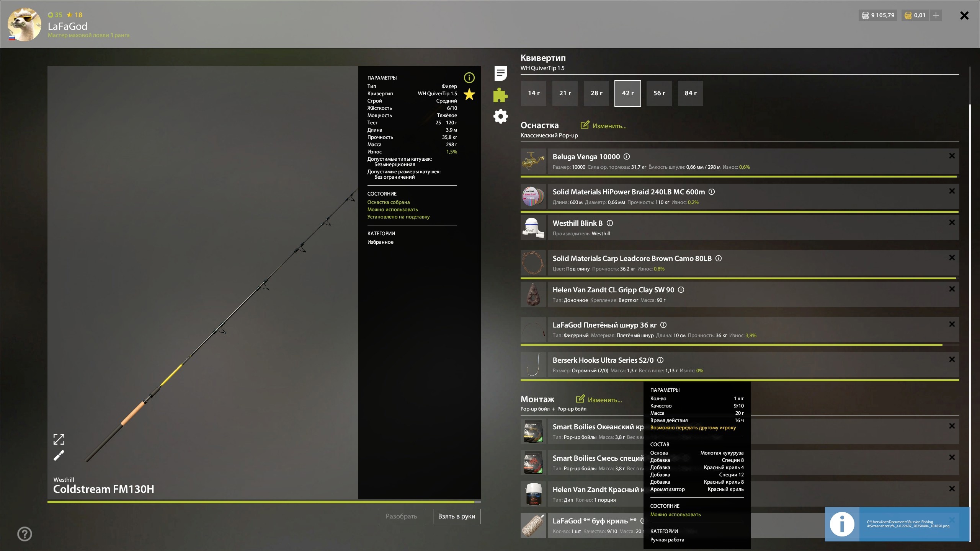The width and height of the screenshot is (980, 551).
Task: Open the notes list icon
Action: point(500,73)
